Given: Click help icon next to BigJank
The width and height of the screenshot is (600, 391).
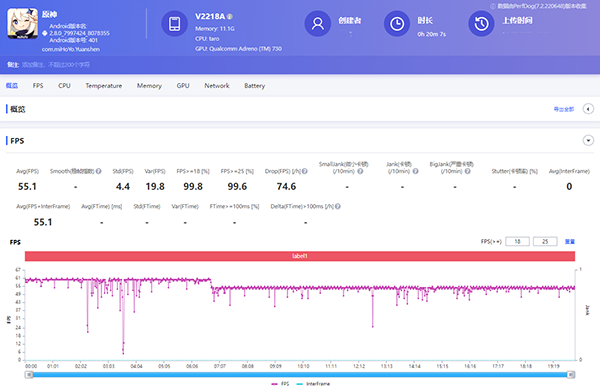Looking at the screenshot, I should [x=467, y=171].
